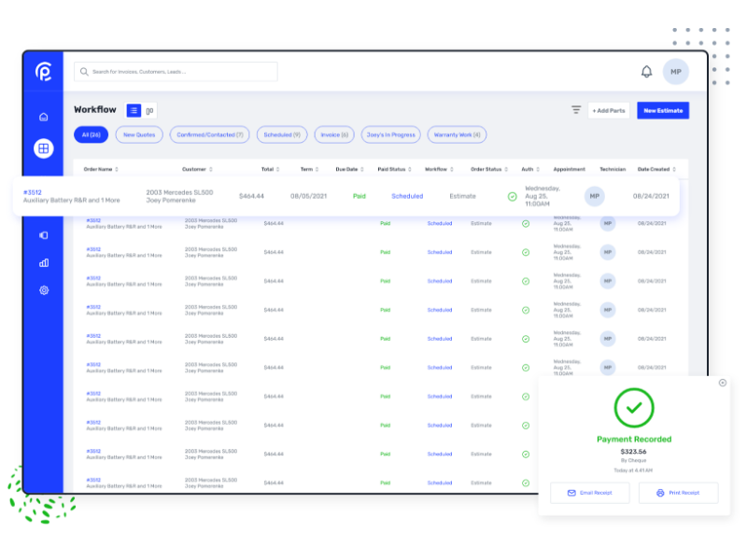The image size is (747, 560).
Task: Open Settings via the gear icon
Action: pos(43,290)
